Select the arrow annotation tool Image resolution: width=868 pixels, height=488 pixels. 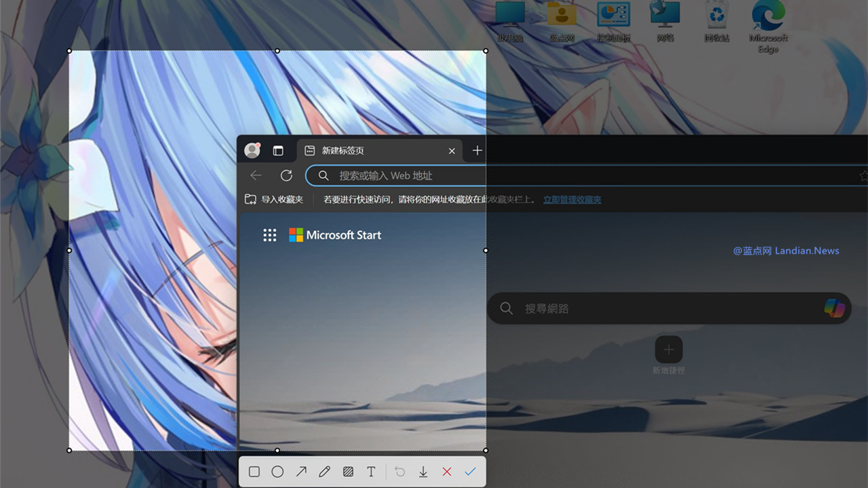point(301,472)
